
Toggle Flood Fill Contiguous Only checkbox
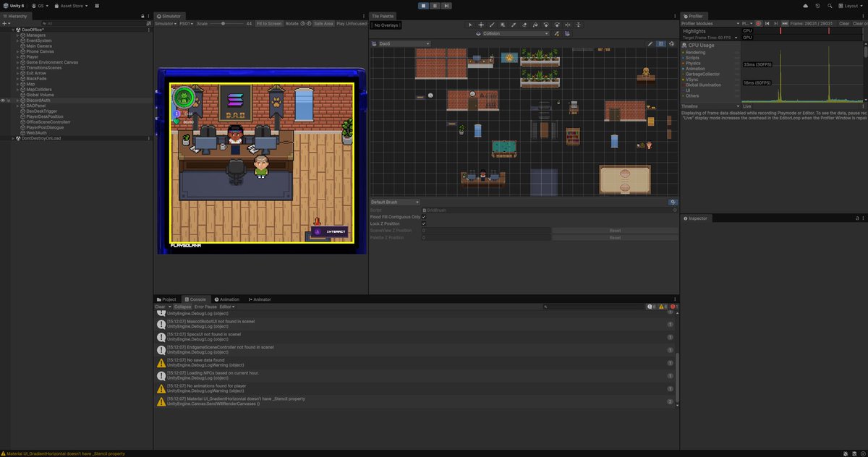point(424,216)
